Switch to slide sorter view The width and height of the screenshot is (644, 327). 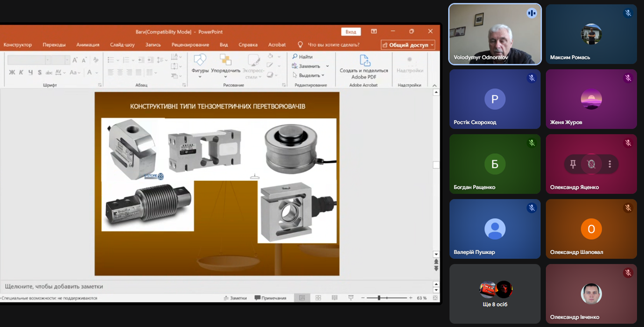(x=318, y=298)
